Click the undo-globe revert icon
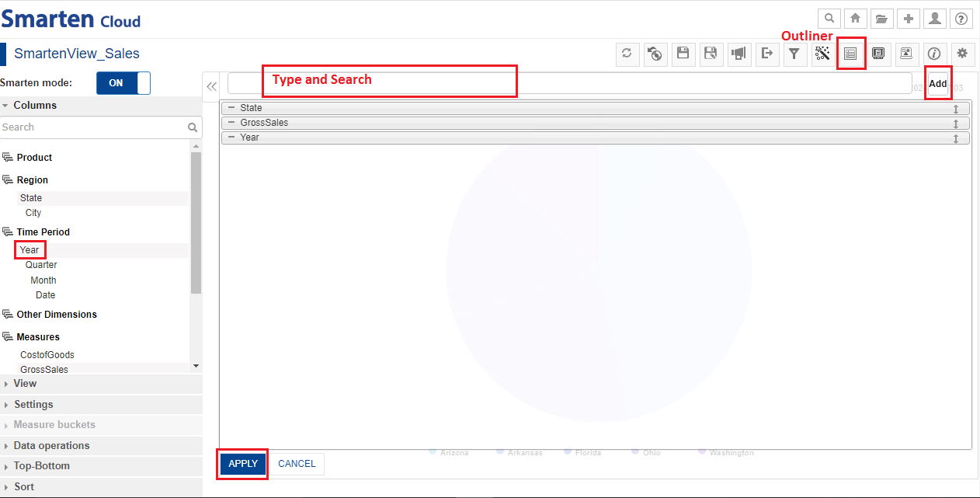The width and height of the screenshot is (980, 498). 655,54
